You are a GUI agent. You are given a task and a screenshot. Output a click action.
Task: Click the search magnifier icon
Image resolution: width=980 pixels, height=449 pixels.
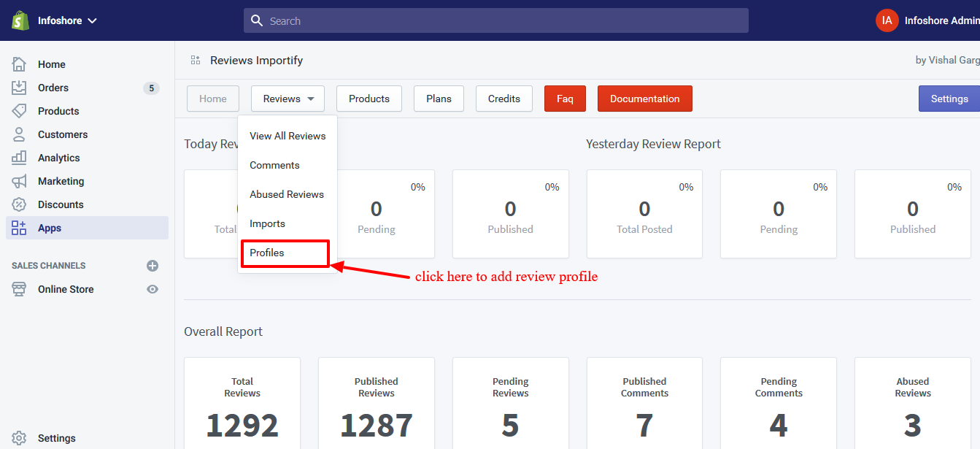[257, 20]
